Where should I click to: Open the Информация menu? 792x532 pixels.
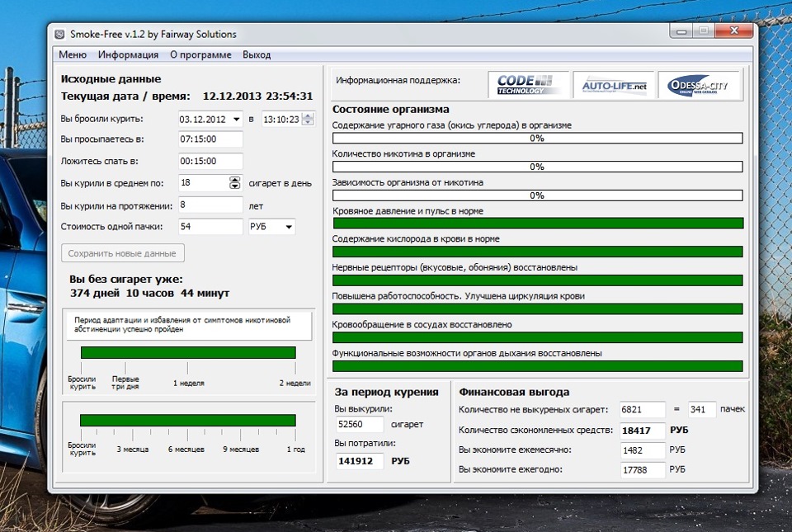(x=128, y=55)
